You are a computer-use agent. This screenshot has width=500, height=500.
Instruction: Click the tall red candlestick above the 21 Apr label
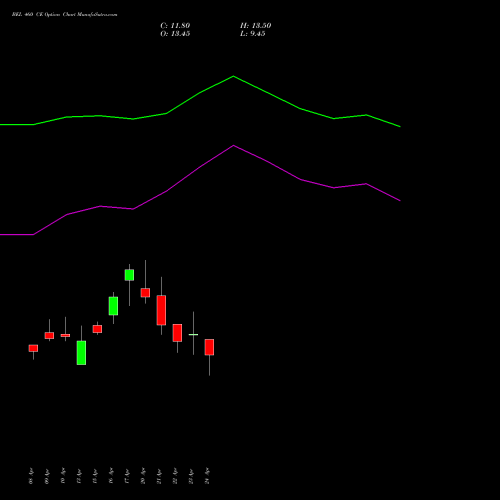(161, 310)
